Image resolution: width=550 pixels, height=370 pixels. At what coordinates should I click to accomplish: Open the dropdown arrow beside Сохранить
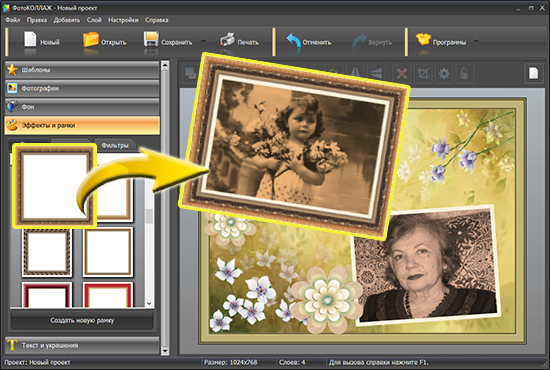click(x=203, y=41)
